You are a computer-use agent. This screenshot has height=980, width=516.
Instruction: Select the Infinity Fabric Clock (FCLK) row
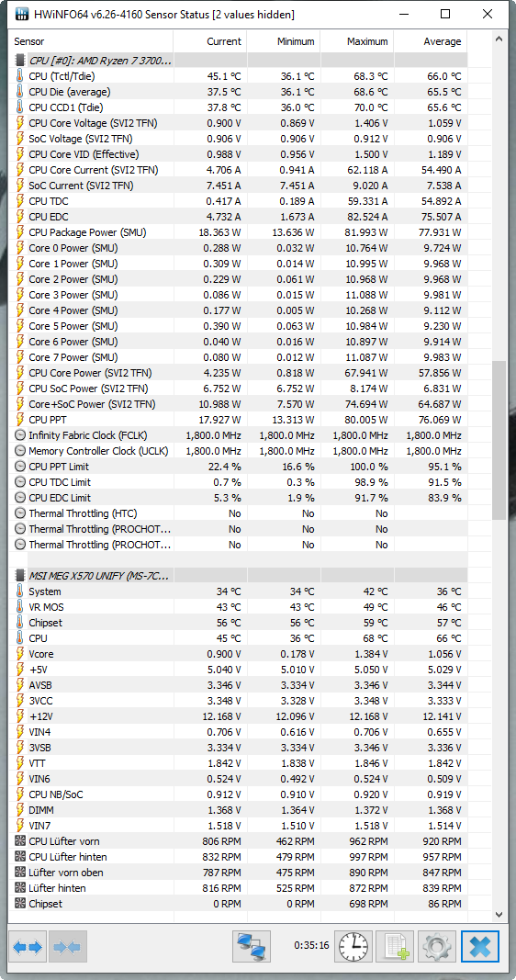click(240, 435)
